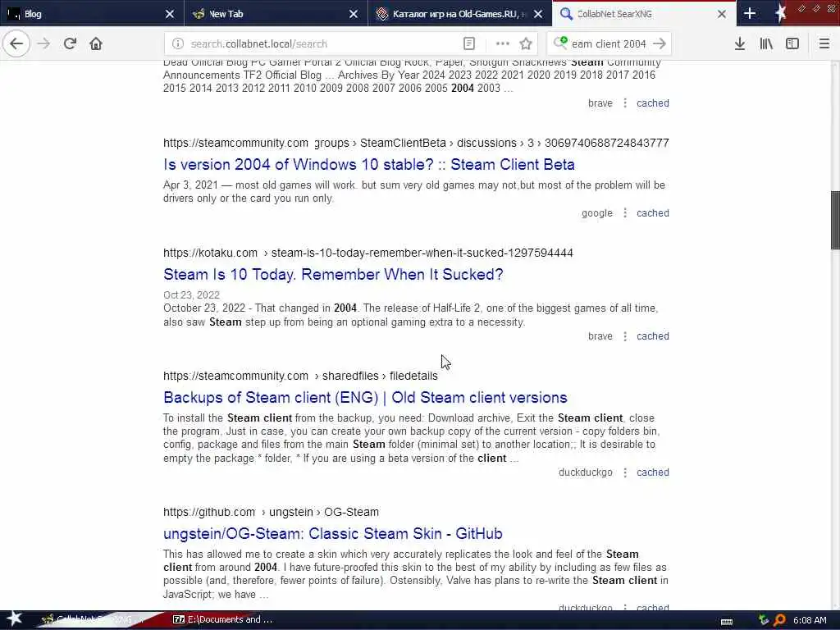This screenshot has height=630, width=840.
Task: Open the browser home page
Action: point(96,43)
